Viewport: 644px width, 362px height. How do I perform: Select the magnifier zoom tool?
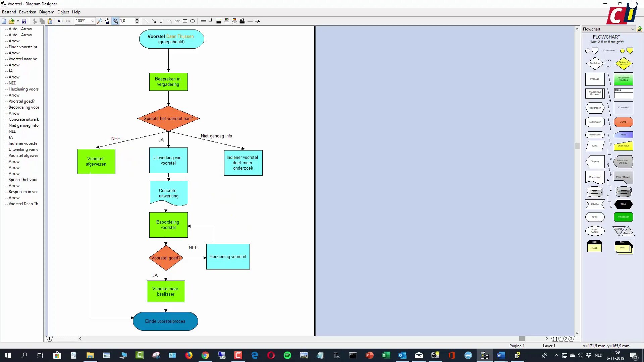click(x=100, y=21)
